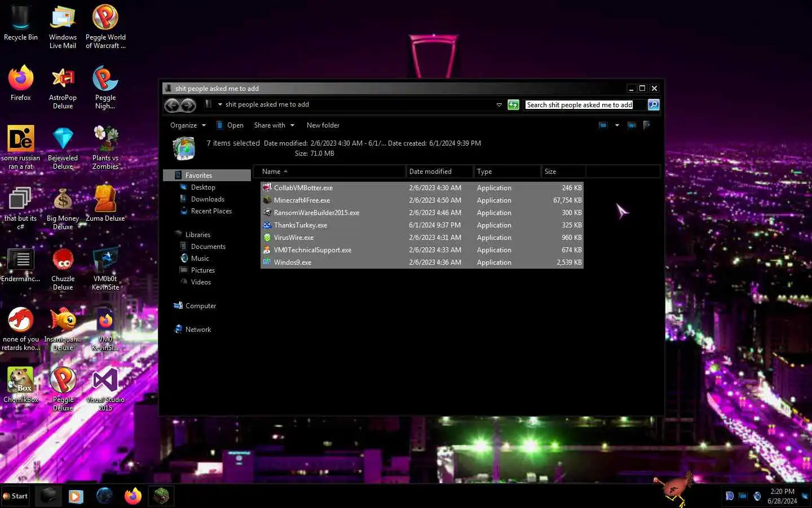Viewport: 812px width, 508px height.
Task: Click the Change your view icon
Action: pos(603,125)
